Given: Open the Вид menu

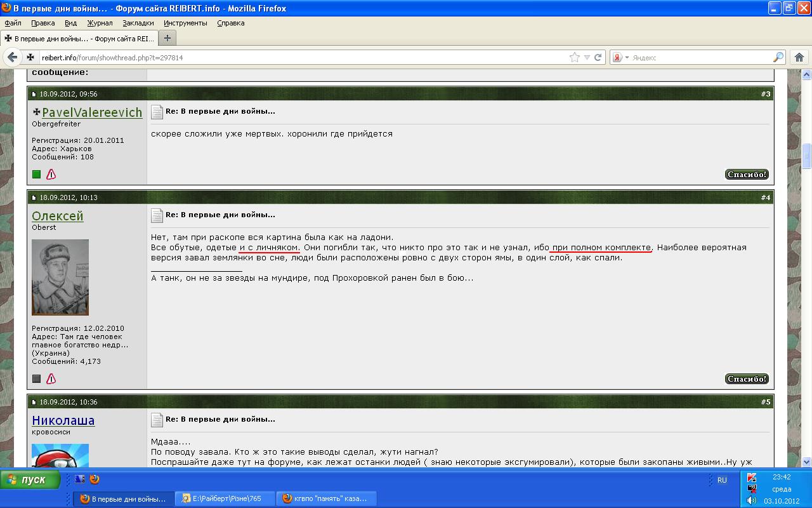Looking at the screenshot, I should 70,23.
